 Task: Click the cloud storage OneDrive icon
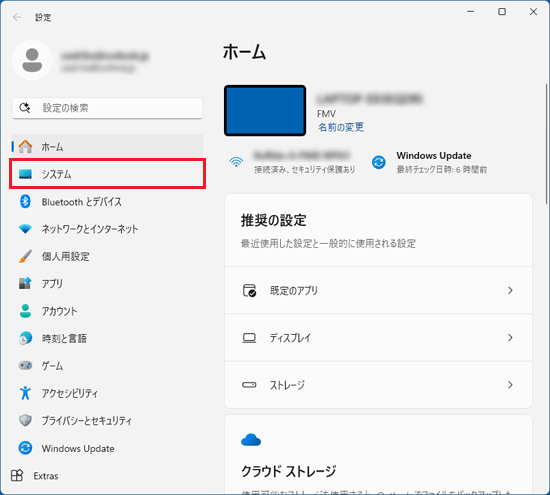click(x=251, y=439)
